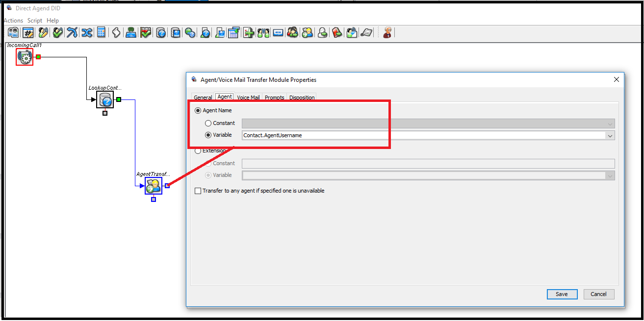Select the blue shuffle arrows module icon
This screenshot has height=321, width=644.
[87, 33]
